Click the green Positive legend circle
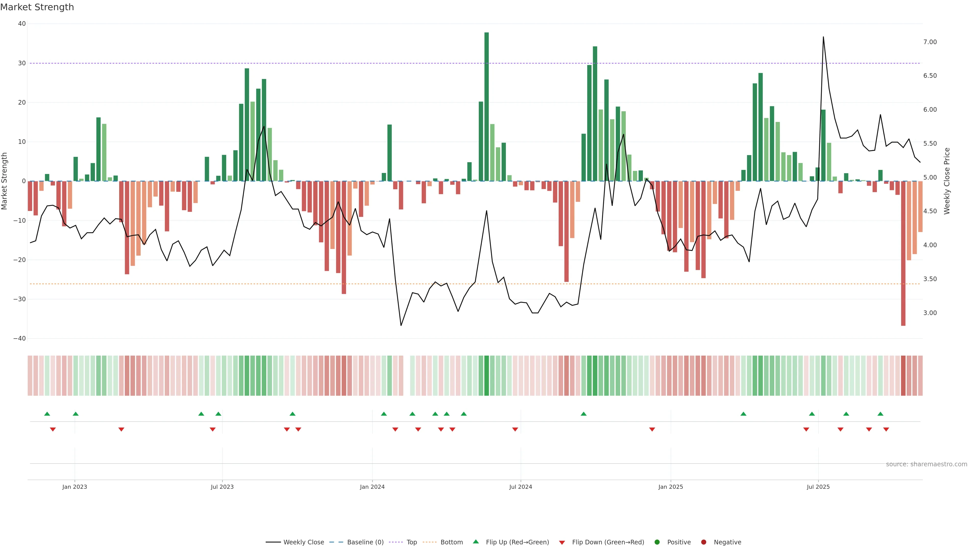 (x=657, y=542)
